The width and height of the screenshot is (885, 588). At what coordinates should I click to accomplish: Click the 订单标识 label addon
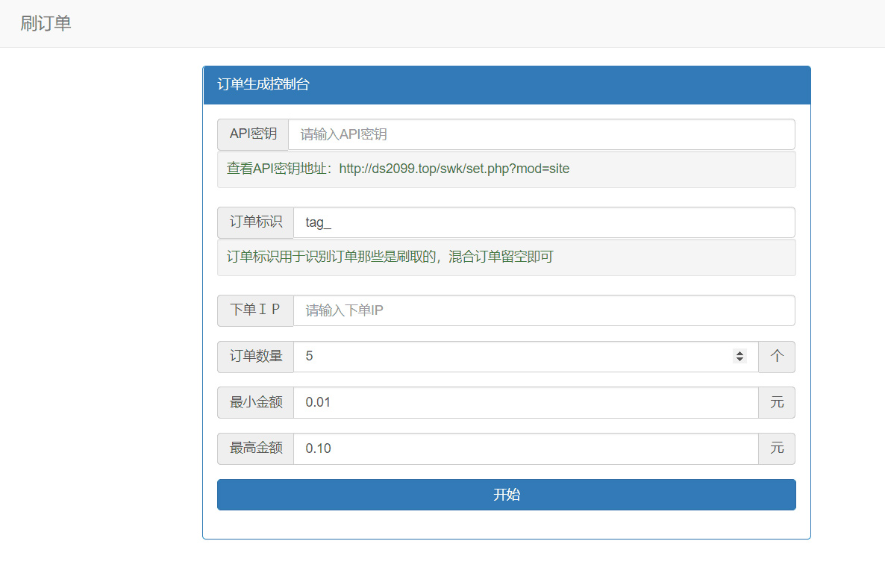coord(255,222)
